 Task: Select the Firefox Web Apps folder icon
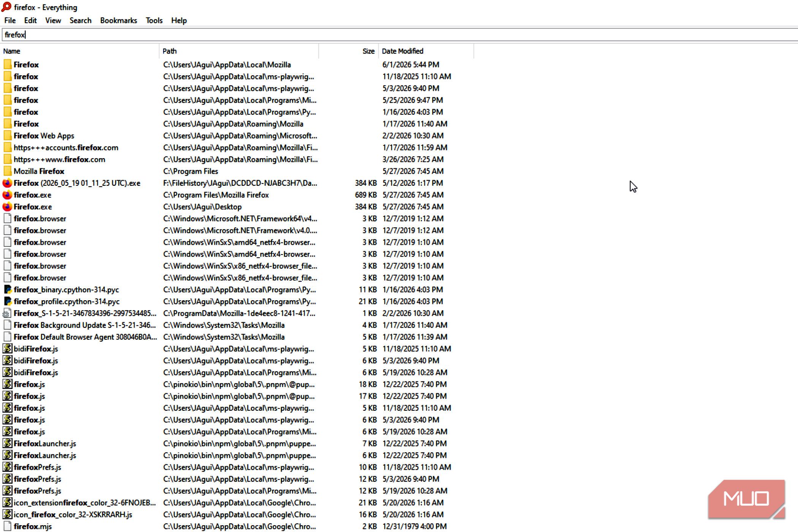pos(7,136)
